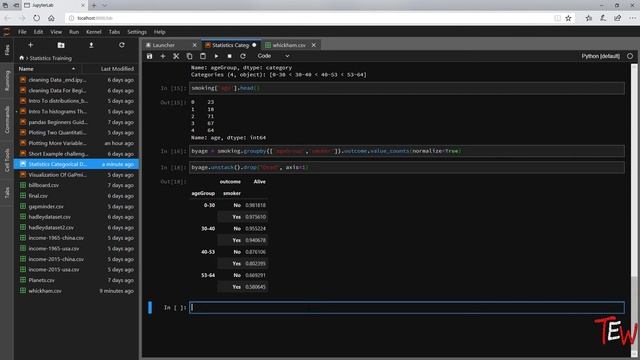Open a new browser tab
The width and height of the screenshot is (640, 360).
tap(94, 5)
